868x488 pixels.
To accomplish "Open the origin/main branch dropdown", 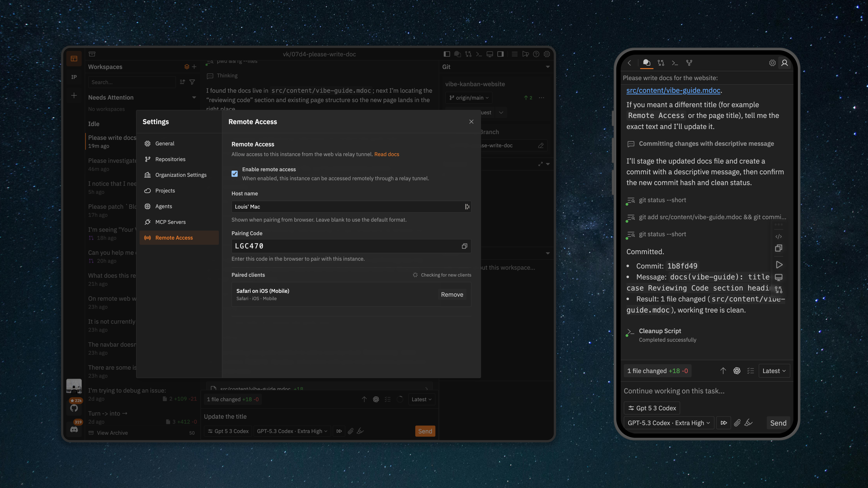I will (x=469, y=98).
